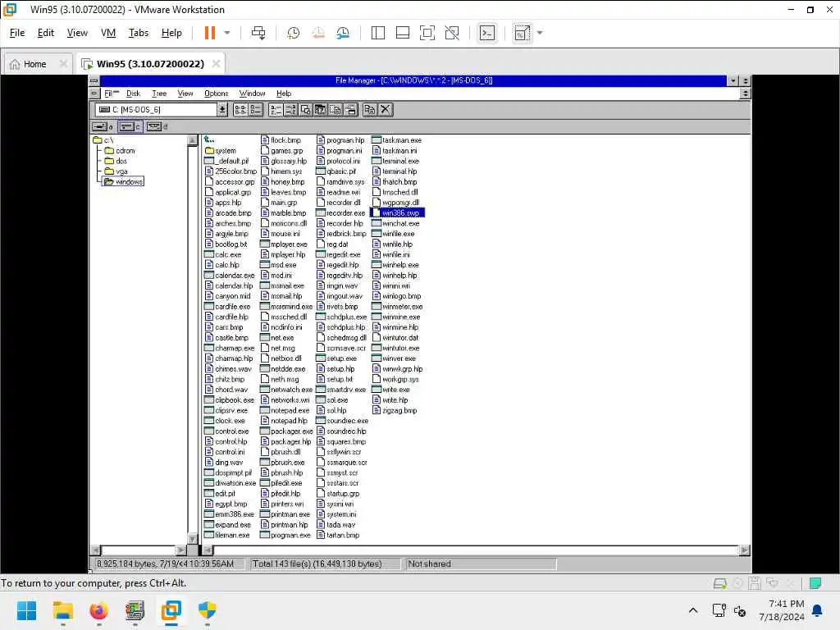Toggle the VMware library sidebar
Viewport: 840px width, 630px height.
[x=377, y=33]
